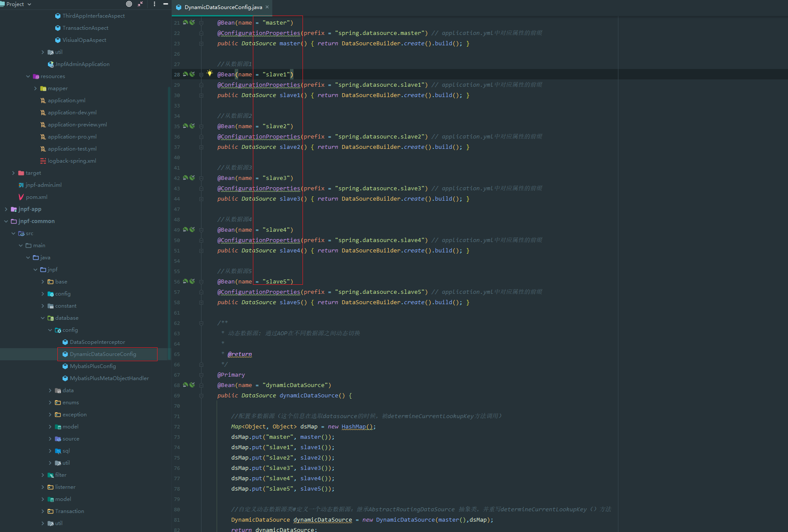This screenshot has height=532, width=788.
Task: Click the ConfigurationProperties annotation on line 29
Action: 259,85
